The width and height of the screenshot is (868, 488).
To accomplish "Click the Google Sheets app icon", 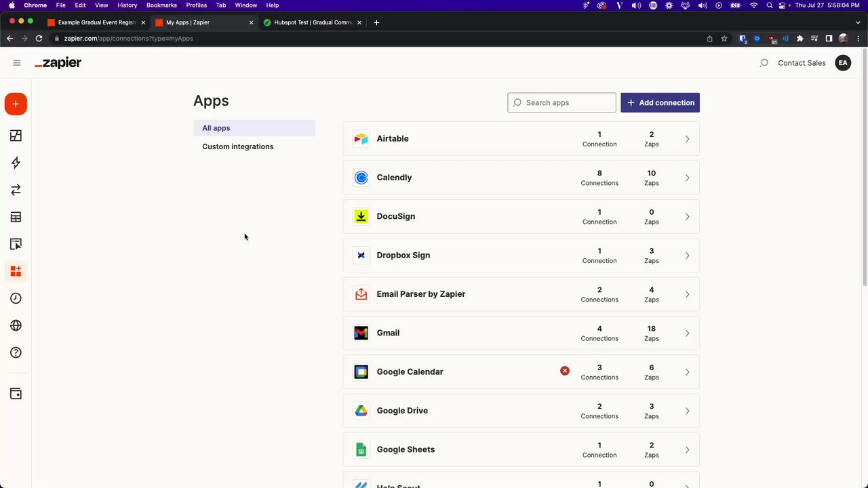I will [361, 449].
